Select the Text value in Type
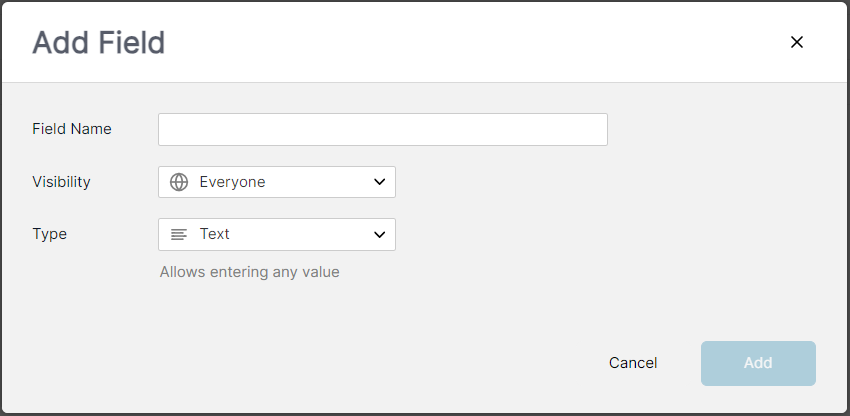 click(215, 234)
